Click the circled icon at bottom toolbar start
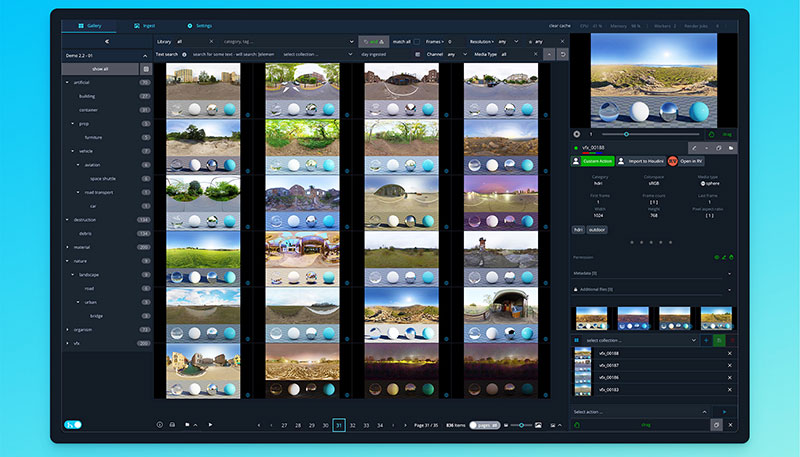This screenshot has width=800, height=457. [x=160, y=425]
